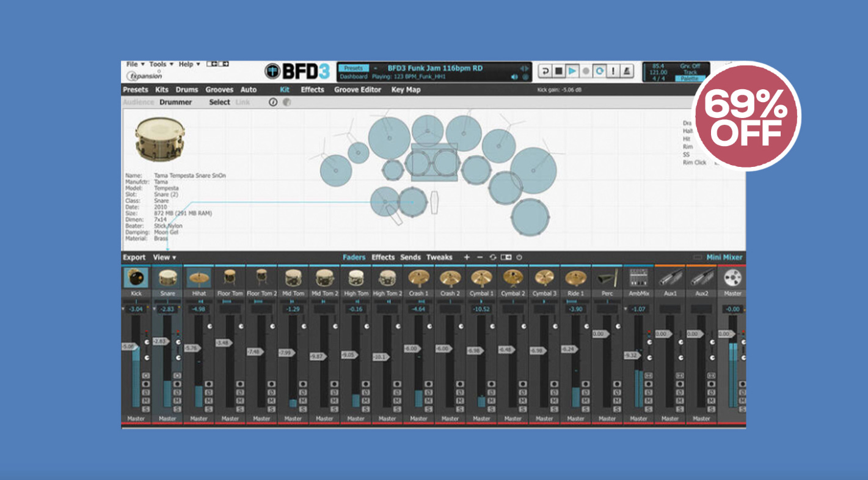Screen dimensions: 868x480
Task: Select the High Tom 2 channel icon
Action: [x=387, y=278]
